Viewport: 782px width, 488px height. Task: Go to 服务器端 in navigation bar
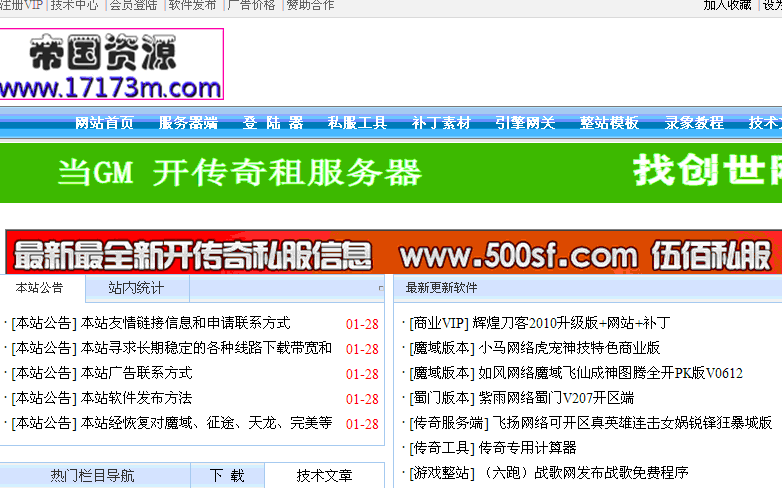click(x=188, y=123)
